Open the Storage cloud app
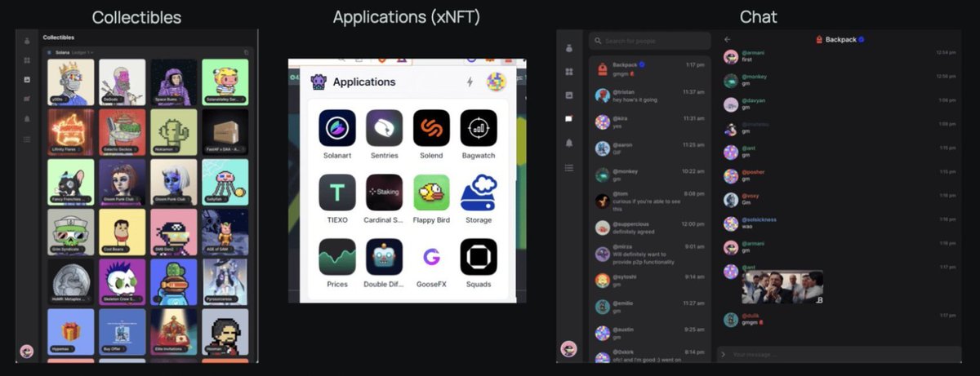980x376 pixels. [479, 192]
